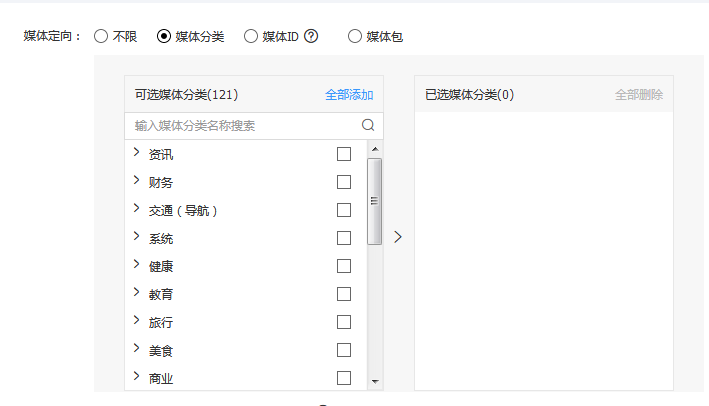Expand the 交通（导航） category tree

pyautogui.click(x=136, y=209)
